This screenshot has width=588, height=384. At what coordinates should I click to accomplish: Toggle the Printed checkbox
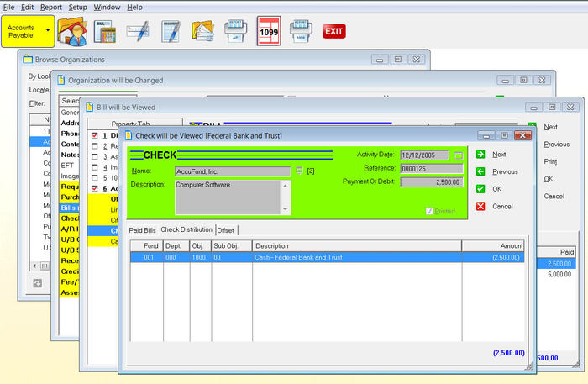tap(430, 211)
